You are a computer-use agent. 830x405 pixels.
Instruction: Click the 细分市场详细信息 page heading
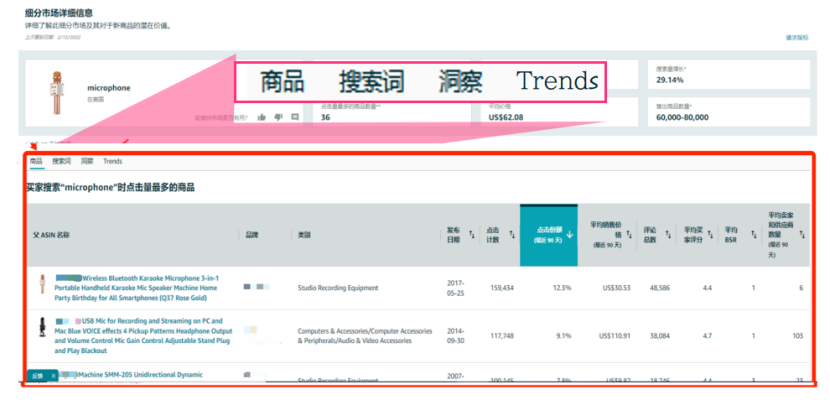[59, 13]
